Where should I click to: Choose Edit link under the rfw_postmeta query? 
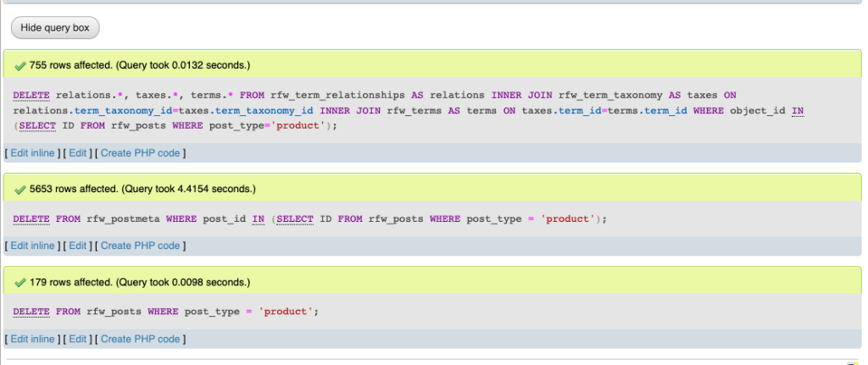(78, 246)
